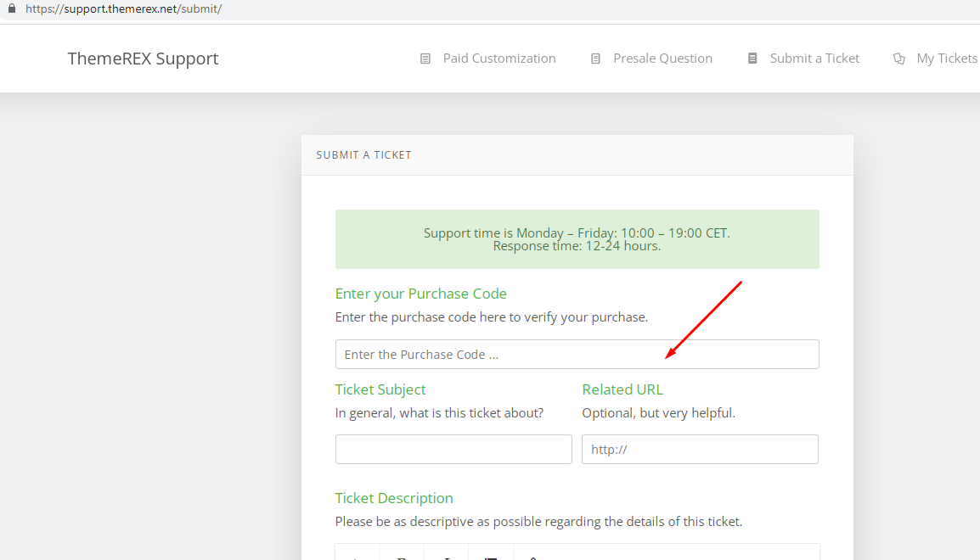Open the Presale Question menu item
This screenshot has height=560, width=980.
(x=662, y=58)
